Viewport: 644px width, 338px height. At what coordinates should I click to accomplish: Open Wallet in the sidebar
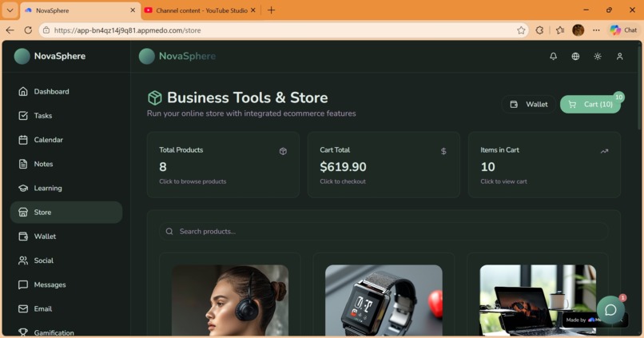66,237
